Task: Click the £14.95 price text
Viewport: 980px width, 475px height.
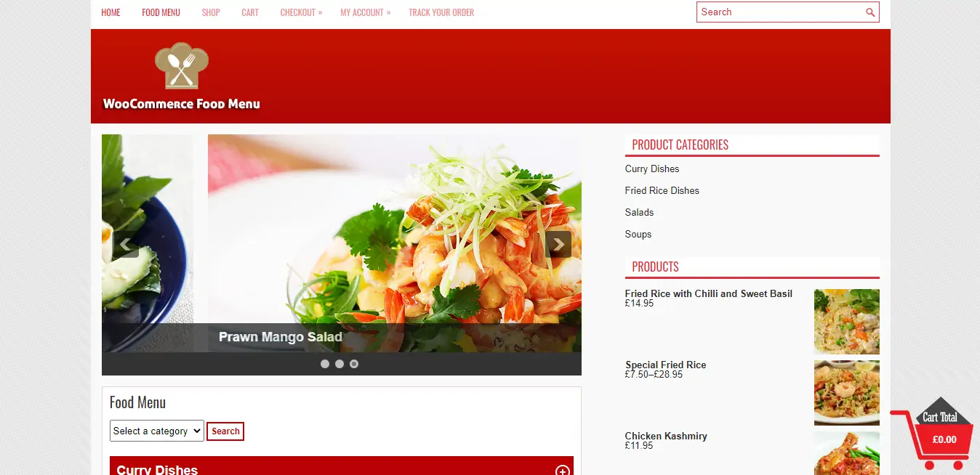Action: click(x=640, y=304)
